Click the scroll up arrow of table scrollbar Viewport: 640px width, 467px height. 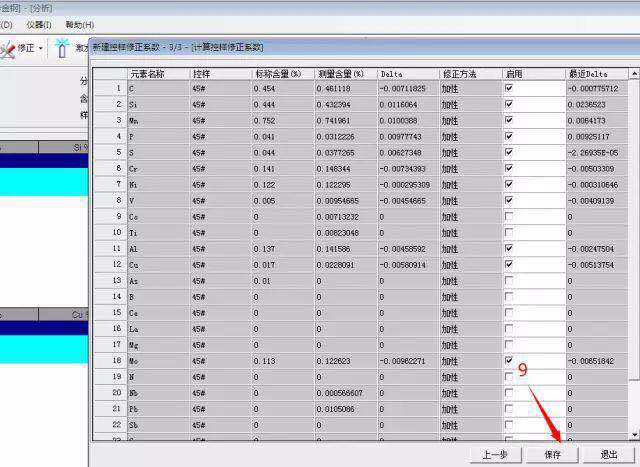tap(633, 74)
